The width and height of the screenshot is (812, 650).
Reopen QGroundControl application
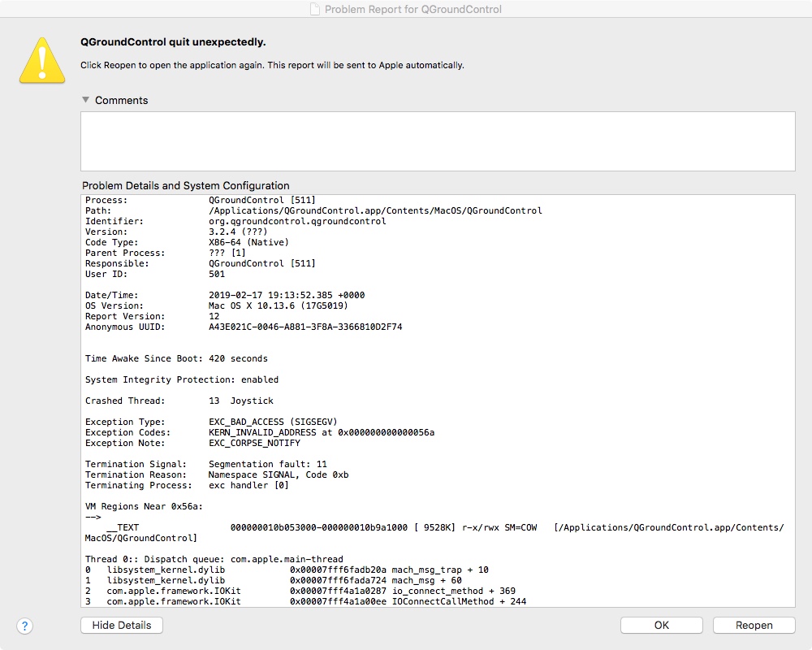tap(754, 625)
